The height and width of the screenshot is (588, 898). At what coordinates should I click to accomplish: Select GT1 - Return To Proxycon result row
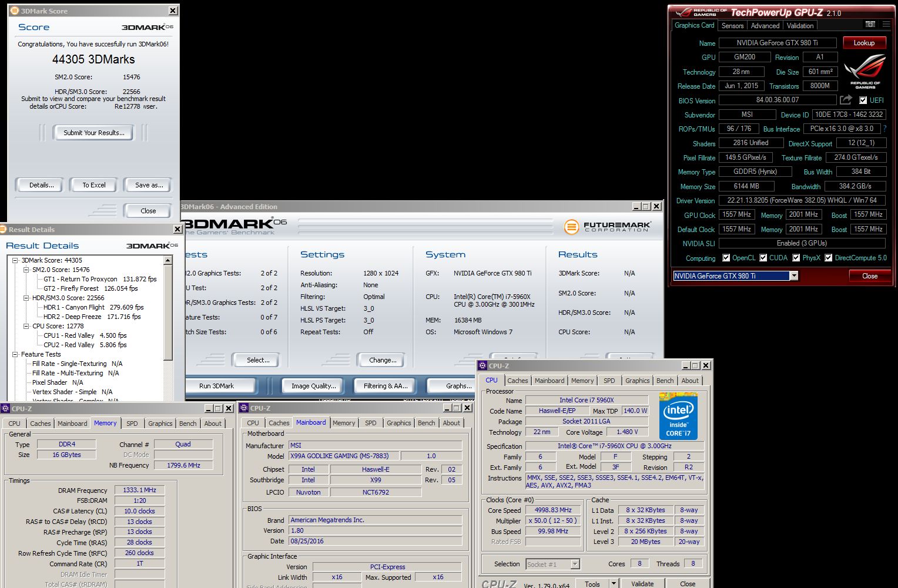click(x=100, y=279)
